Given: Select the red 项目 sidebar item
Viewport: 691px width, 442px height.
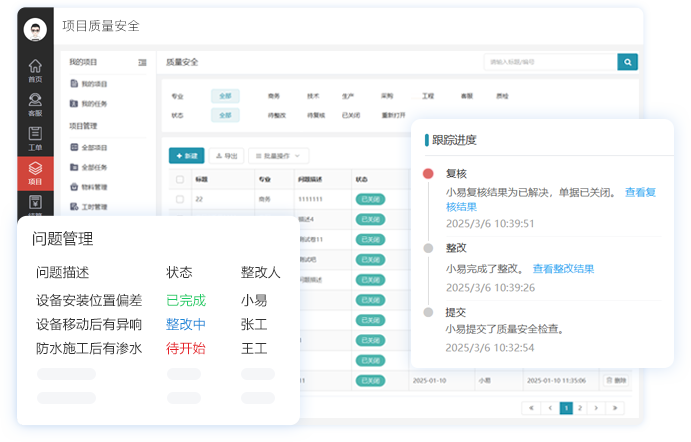Looking at the screenshot, I should (x=35, y=173).
